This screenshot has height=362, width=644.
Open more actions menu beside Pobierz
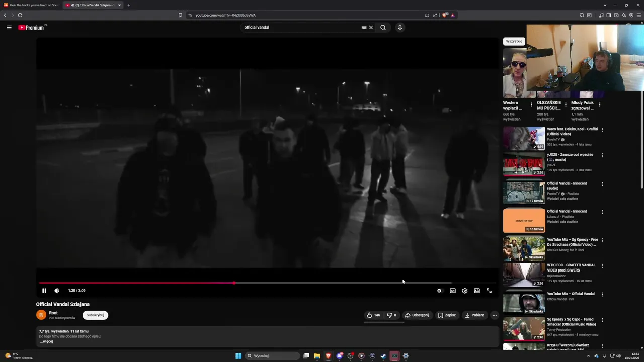point(495,315)
